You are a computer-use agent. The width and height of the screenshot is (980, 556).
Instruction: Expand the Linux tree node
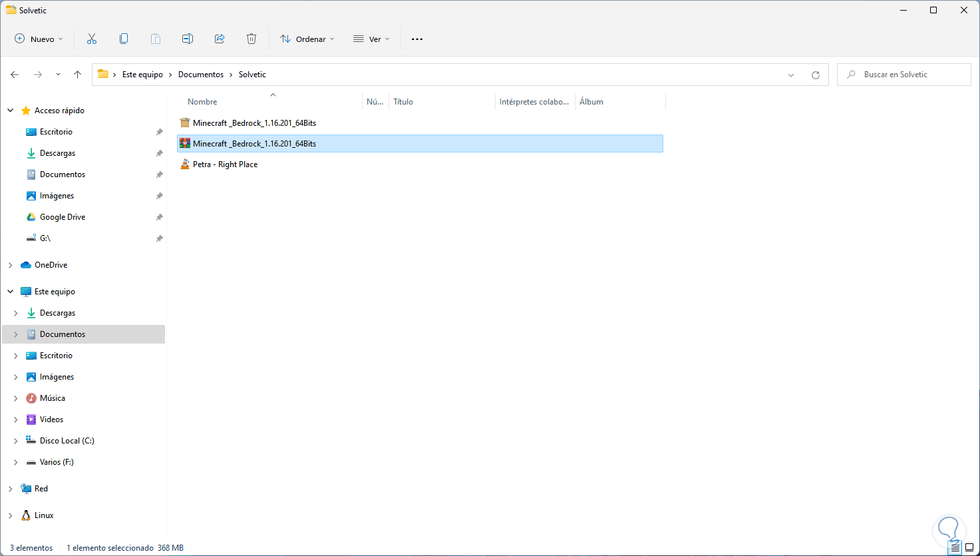(11, 515)
